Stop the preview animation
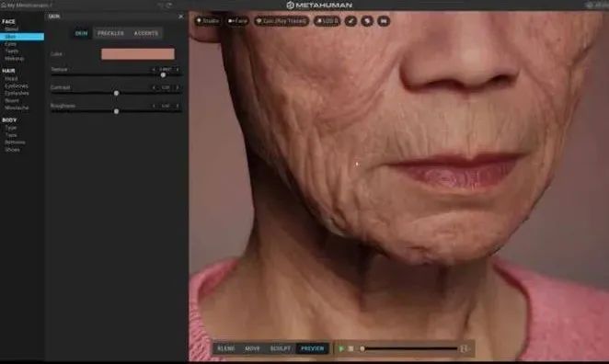The width and height of the screenshot is (609, 364). [x=350, y=349]
